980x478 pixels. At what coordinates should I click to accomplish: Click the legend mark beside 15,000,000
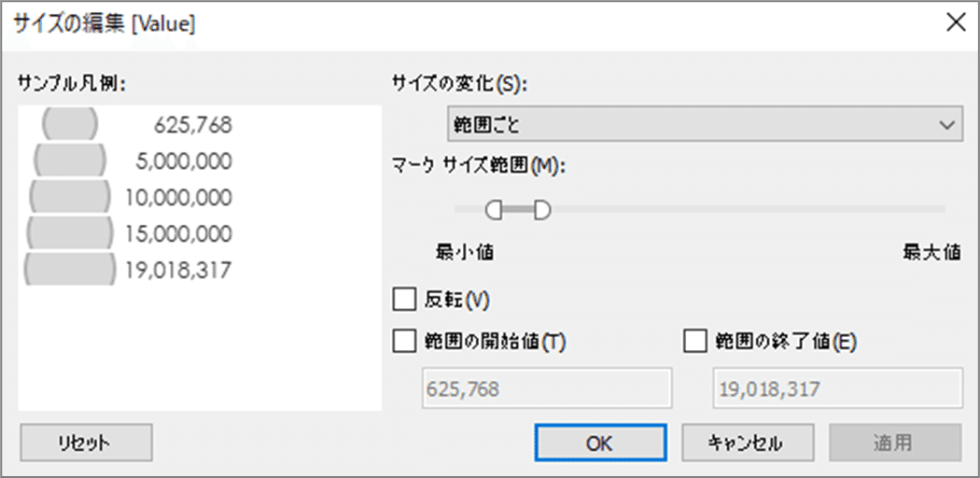69,232
